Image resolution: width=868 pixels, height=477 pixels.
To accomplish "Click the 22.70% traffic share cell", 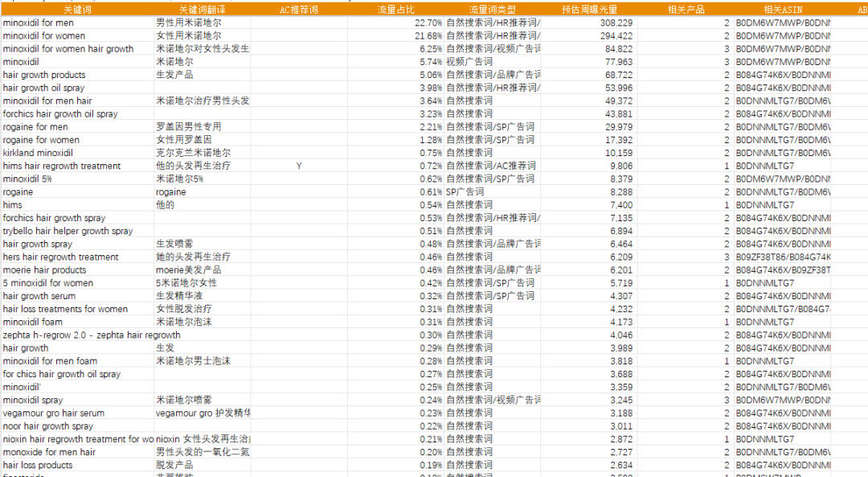I will tap(395, 23).
